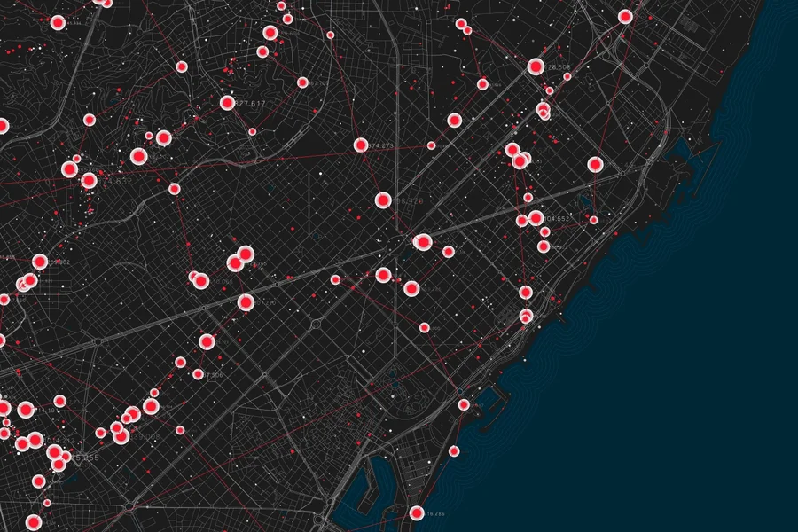Click the coastal marker beside the breakwater pier
Viewport: 798px width, 532px height.
pyautogui.click(x=464, y=404)
